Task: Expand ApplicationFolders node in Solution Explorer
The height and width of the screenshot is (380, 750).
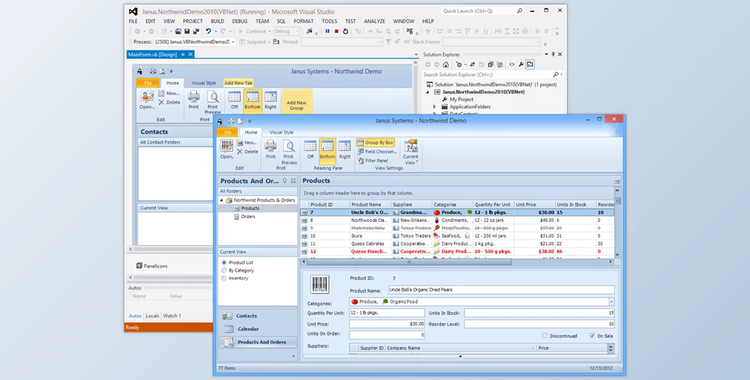Action: 434,107
